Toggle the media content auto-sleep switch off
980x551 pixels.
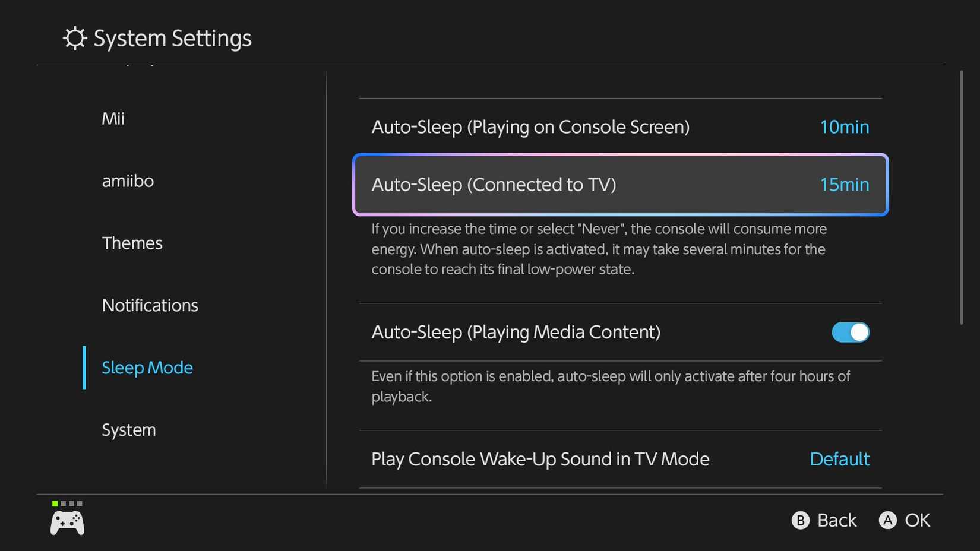851,332
